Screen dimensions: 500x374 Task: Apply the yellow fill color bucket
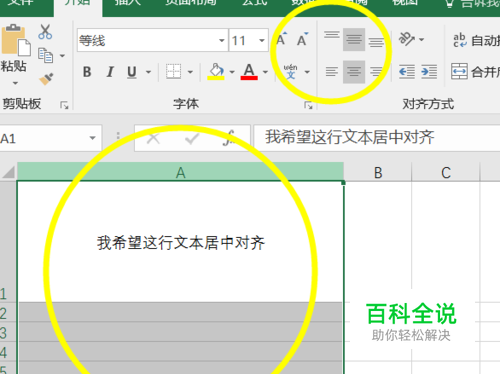216,71
